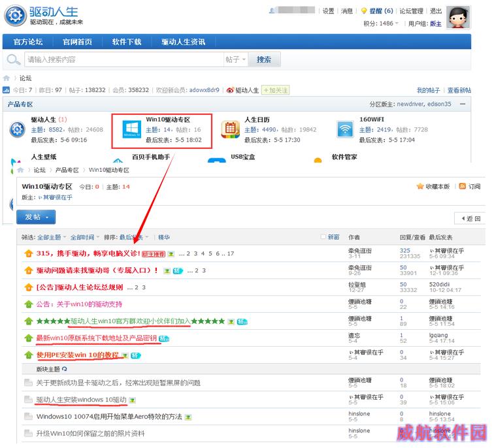Open moderator newdriver profile
This screenshot has width=492, height=448.
click(410, 104)
